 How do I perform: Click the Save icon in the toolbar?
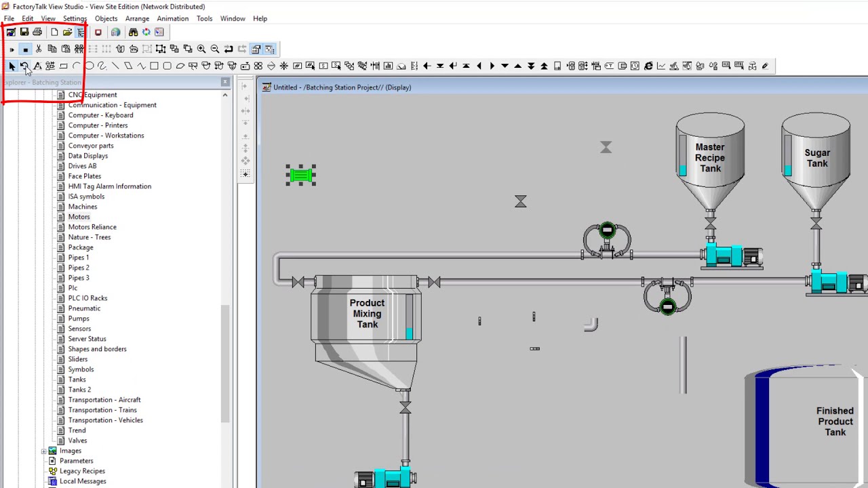pos(24,32)
